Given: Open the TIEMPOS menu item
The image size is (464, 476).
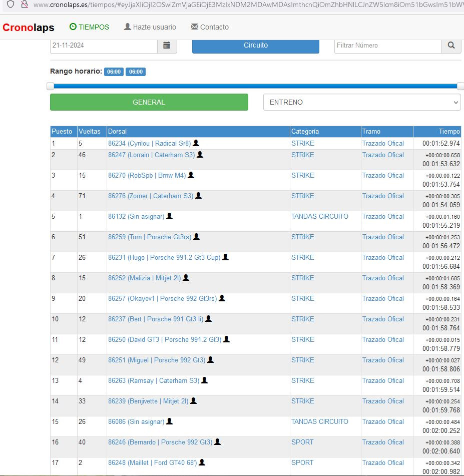Looking at the screenshot, I should click(89, 27).
